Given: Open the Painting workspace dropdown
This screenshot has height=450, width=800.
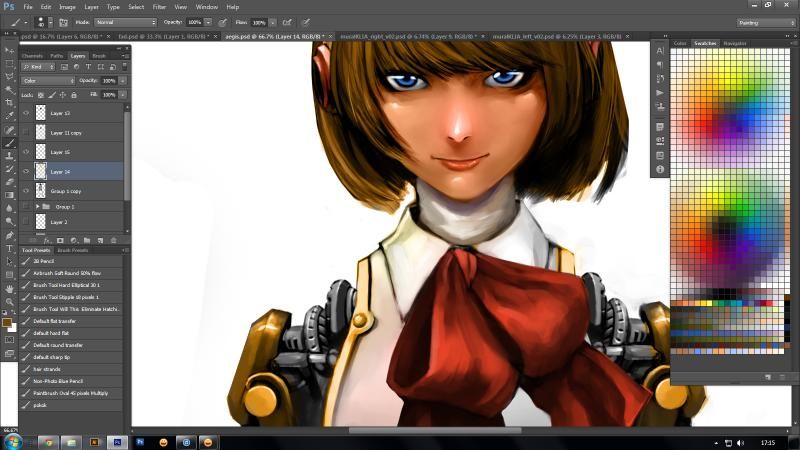Looking at the screenshot, I should point(766,22).
